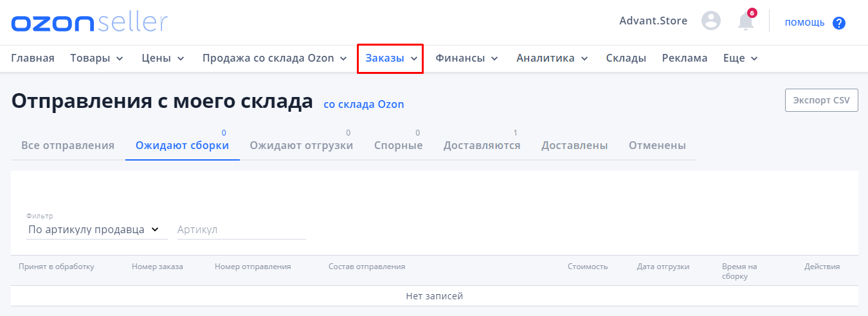
Task: Click Стоимость column header
Action: pos(588,267)
